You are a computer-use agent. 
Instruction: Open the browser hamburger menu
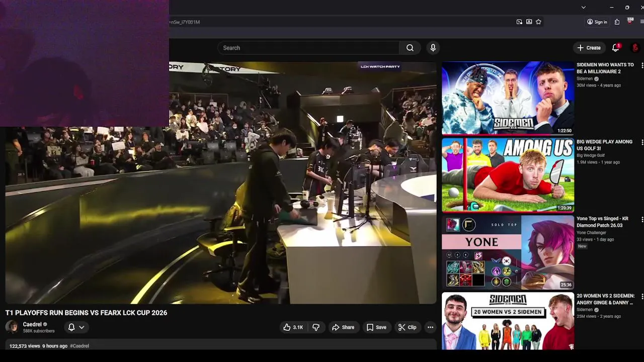pyautogui.click(x=642, y=22)
